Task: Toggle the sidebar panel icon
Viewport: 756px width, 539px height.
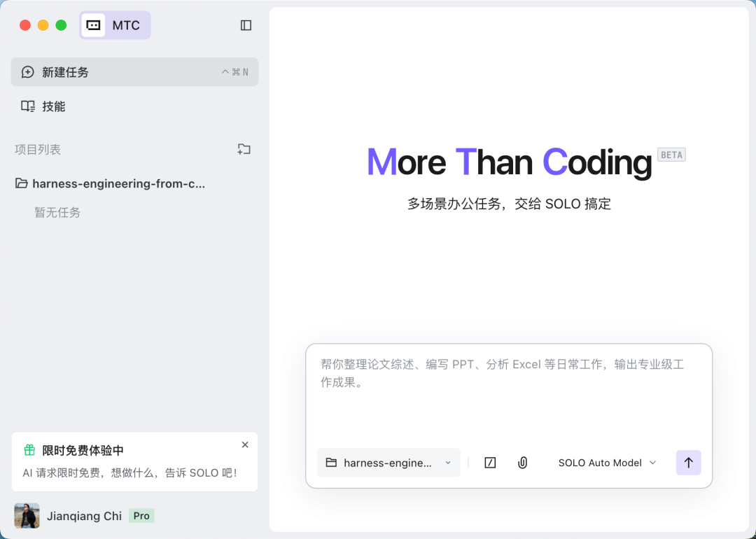Action: click(x=246, y=25)
